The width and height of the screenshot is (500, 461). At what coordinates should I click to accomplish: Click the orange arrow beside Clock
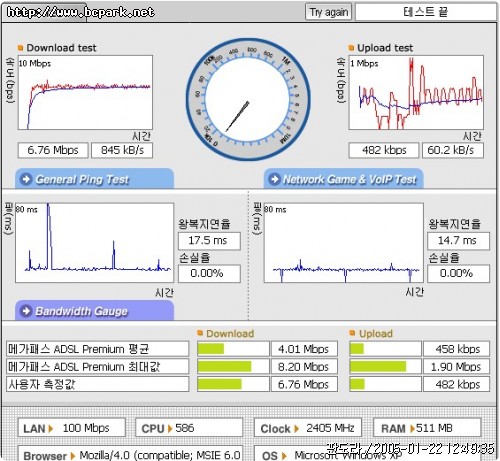[296, 428]
